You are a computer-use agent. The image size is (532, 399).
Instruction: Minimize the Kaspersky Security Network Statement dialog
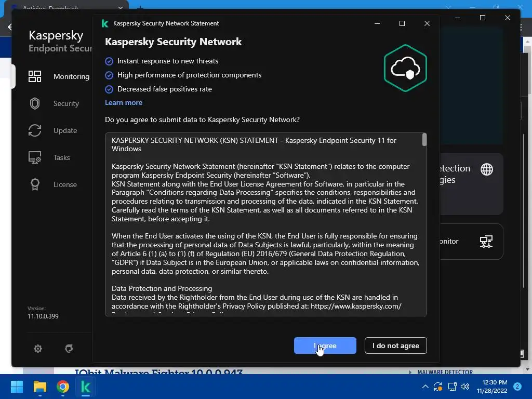[x=377, y=23]
